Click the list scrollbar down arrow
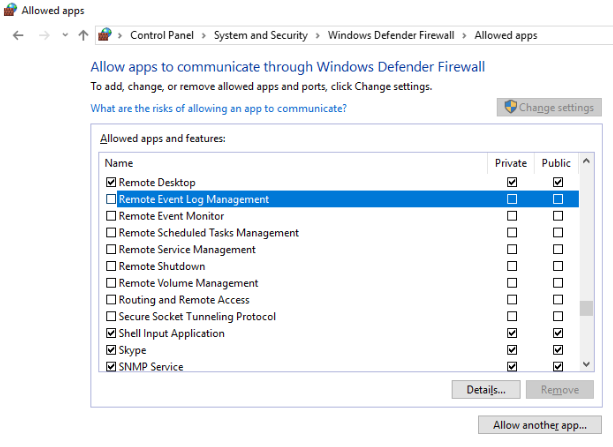613x447 pixels. [586, 364]
